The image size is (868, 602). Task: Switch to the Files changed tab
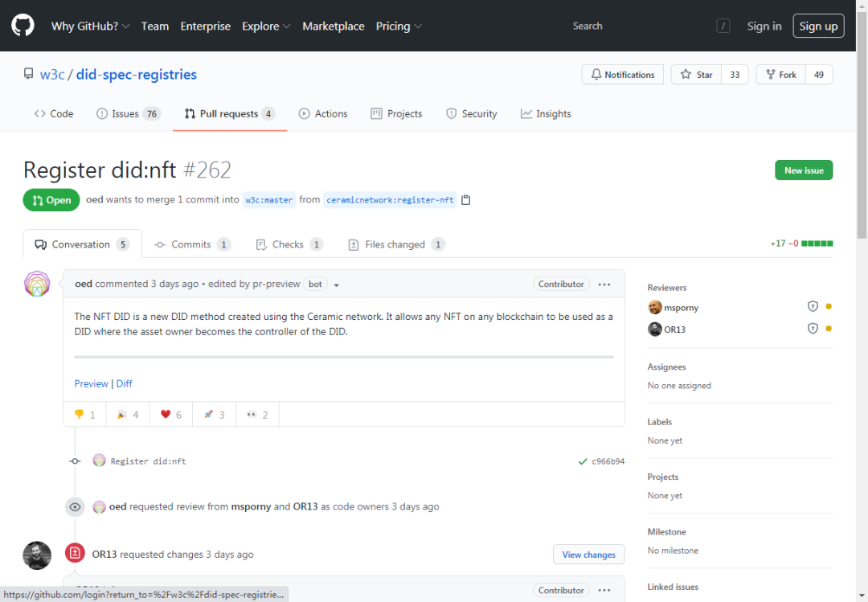pyautogui.click(x=396, y=244)
